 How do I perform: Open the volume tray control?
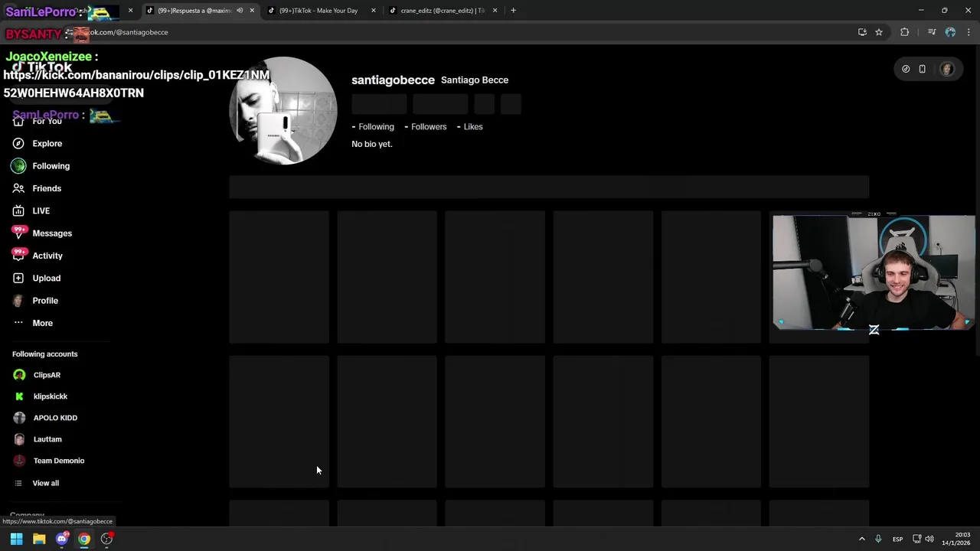pyautogui.click(x=929, y=539)
